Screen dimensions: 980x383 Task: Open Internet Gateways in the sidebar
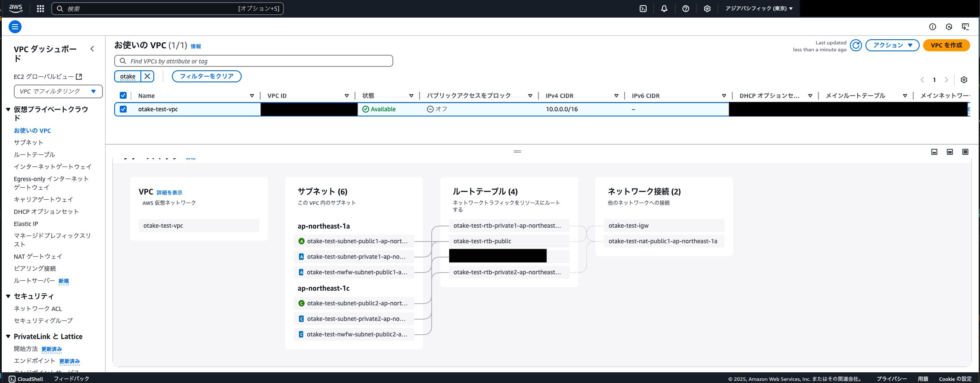coord(53,166)
